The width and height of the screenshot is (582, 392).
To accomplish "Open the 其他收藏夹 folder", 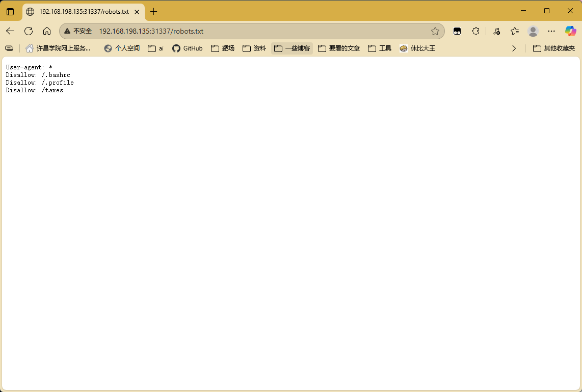I will point(554,48).
